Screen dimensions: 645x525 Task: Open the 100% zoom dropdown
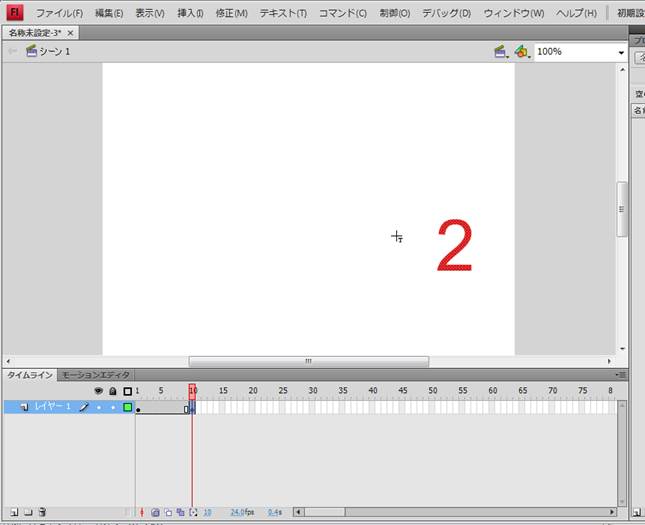(620, 52)
